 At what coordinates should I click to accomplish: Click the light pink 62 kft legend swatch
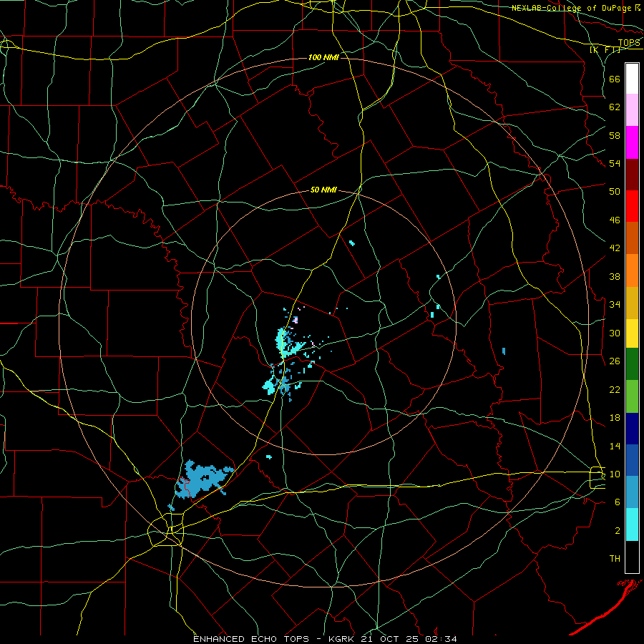[632, 110]
